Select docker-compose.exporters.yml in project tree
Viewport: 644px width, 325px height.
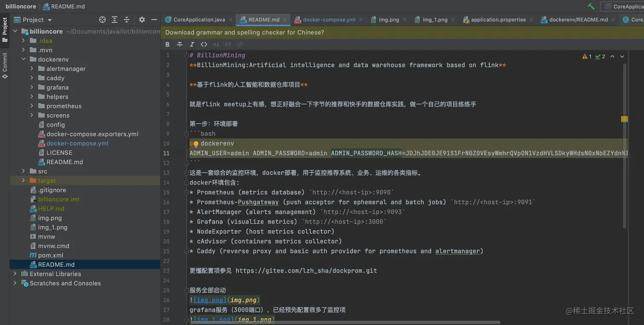[92, 134]
